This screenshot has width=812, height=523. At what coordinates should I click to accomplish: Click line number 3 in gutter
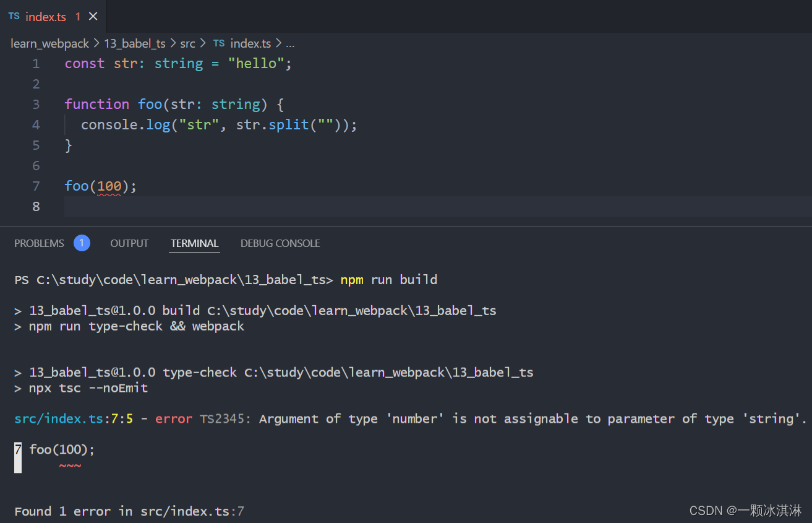[36, 104]
